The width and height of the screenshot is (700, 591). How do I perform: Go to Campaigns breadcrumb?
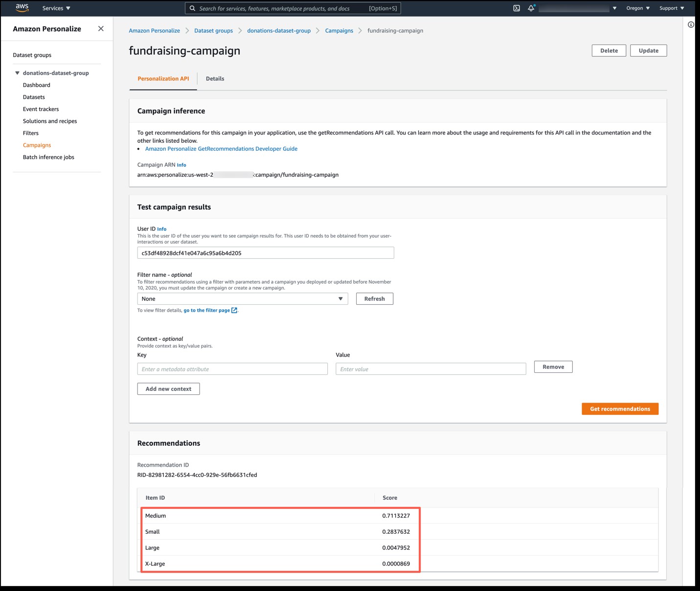[339, 31]
